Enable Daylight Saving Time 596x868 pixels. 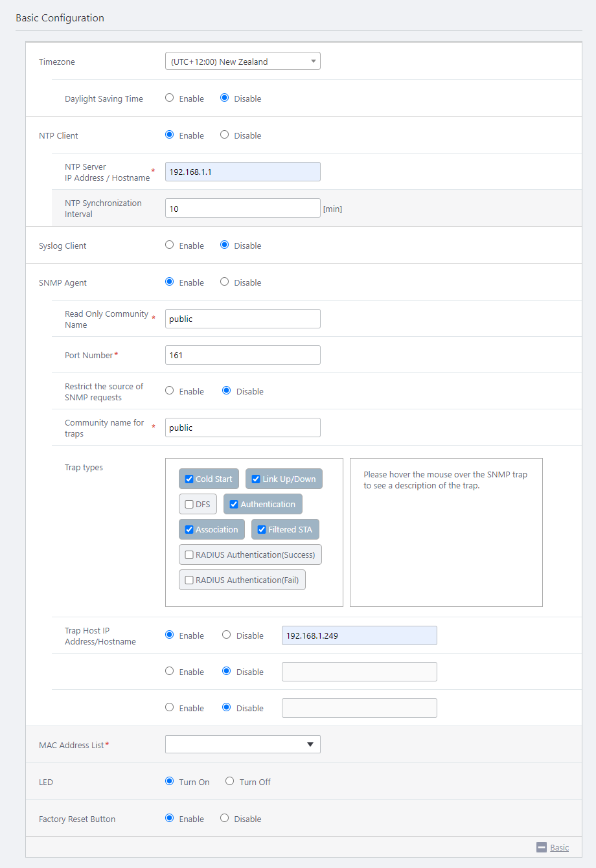(170, 98)
